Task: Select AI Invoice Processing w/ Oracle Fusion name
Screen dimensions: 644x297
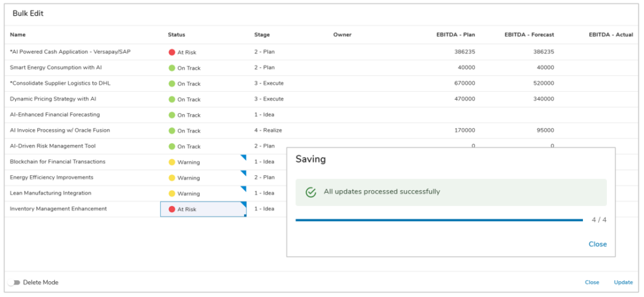Action: click(60, 130)
